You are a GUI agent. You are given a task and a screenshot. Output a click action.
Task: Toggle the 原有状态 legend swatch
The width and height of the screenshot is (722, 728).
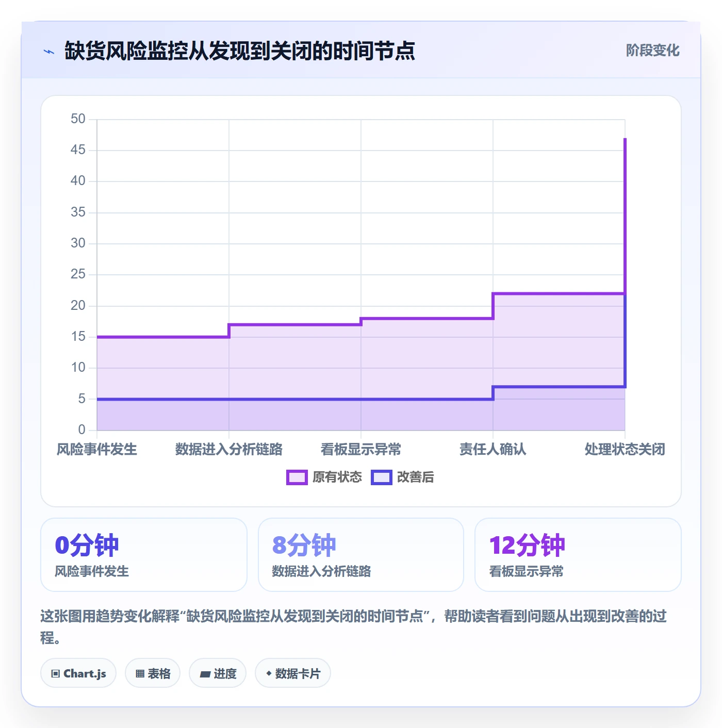[x=297, y=477]
